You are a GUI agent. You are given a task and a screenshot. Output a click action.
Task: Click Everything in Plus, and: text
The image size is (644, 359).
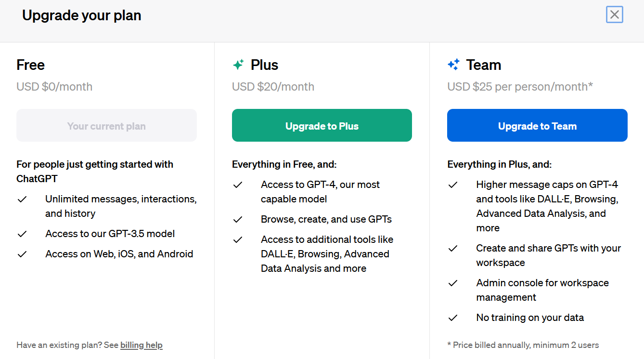point(499,164)
